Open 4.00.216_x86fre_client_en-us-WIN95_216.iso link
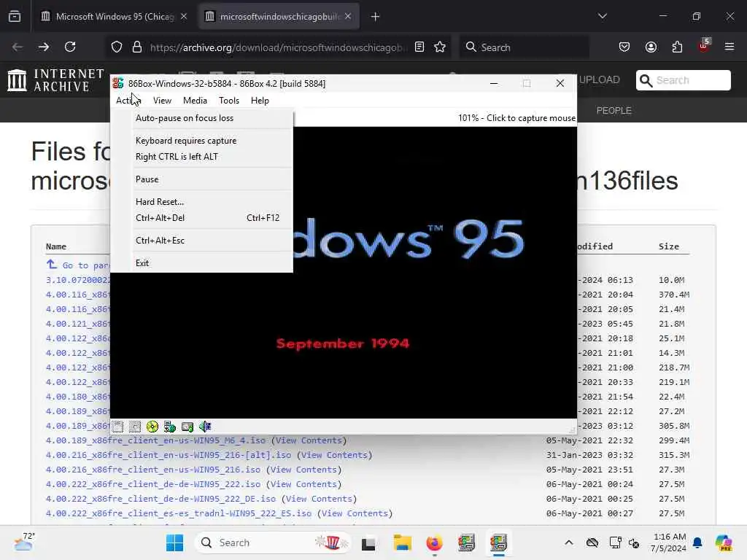This screenshot has width=747, height=560. (153, 470)
